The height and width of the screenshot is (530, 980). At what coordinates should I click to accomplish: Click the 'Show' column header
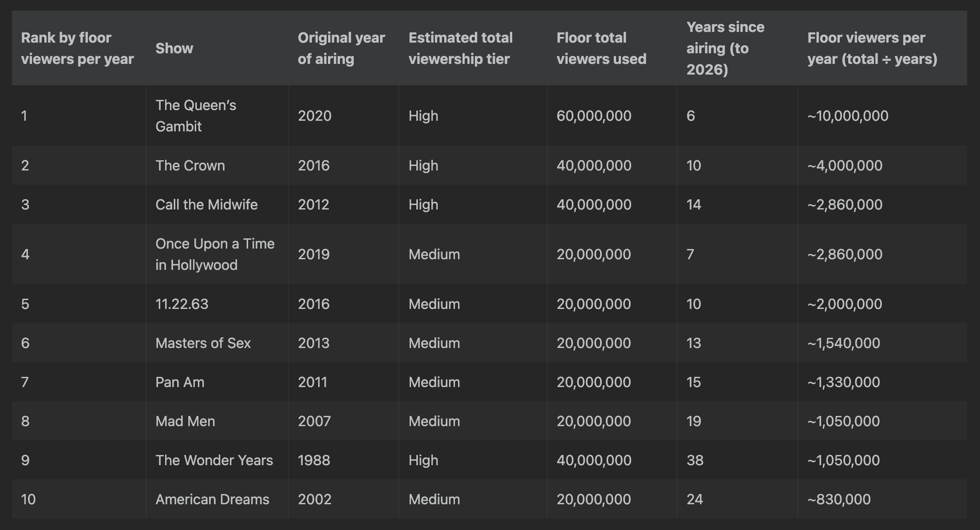pos(174,48)
